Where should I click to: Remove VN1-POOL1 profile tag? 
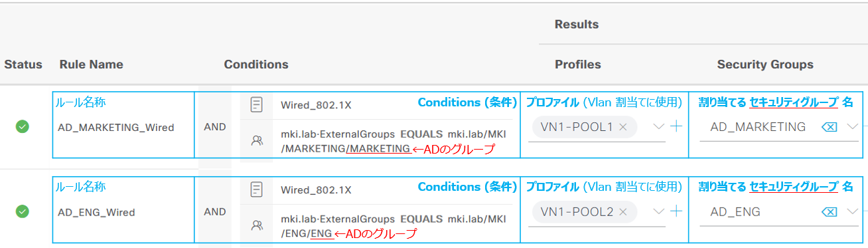[623, 127]
